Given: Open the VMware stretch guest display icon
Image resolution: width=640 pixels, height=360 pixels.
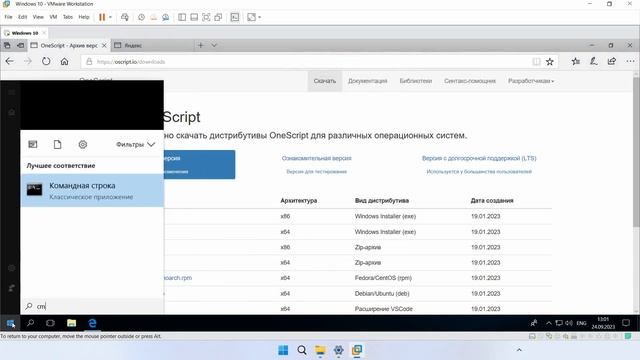Looking at the screenshot, I should coord(251,17).
